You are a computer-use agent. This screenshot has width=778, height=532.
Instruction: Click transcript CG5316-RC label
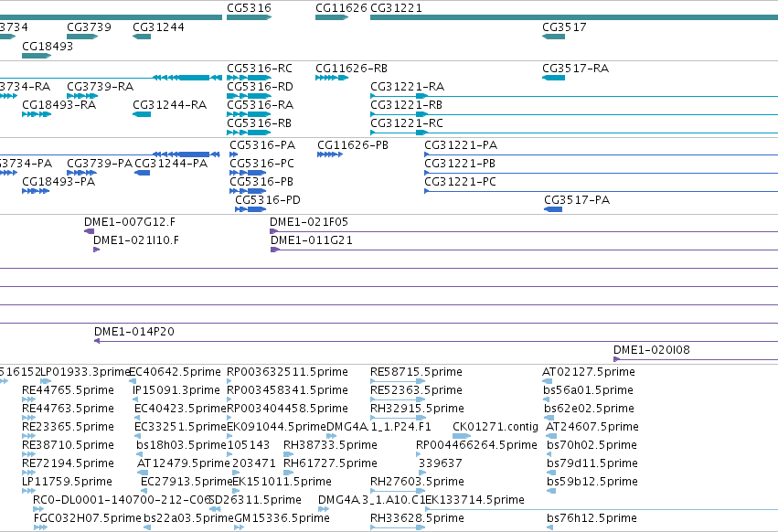[x=260, y=68]
